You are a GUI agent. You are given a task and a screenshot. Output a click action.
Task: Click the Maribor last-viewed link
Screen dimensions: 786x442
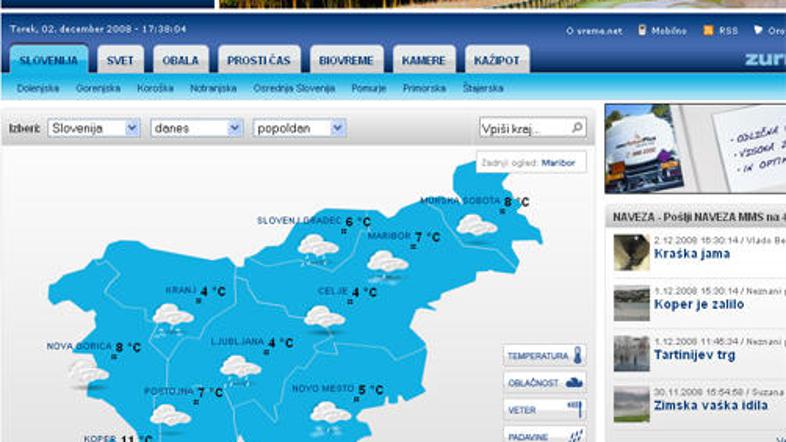(558, 163)
